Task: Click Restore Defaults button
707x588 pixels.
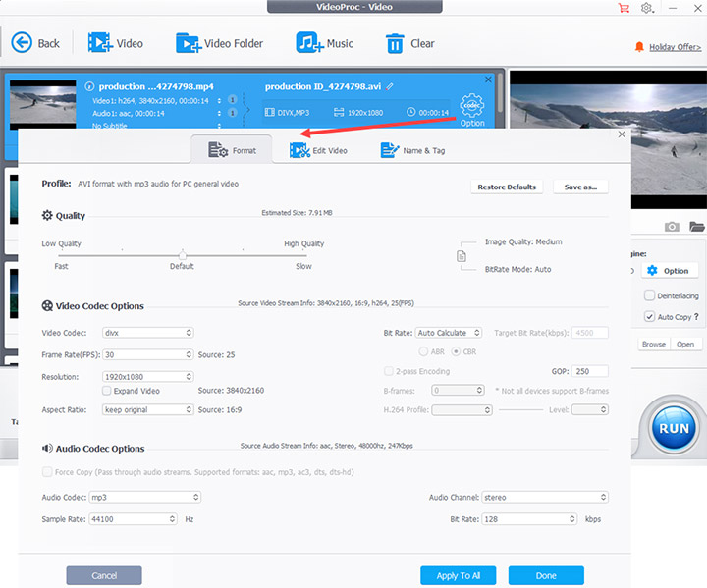Action: tap(507, 187)
